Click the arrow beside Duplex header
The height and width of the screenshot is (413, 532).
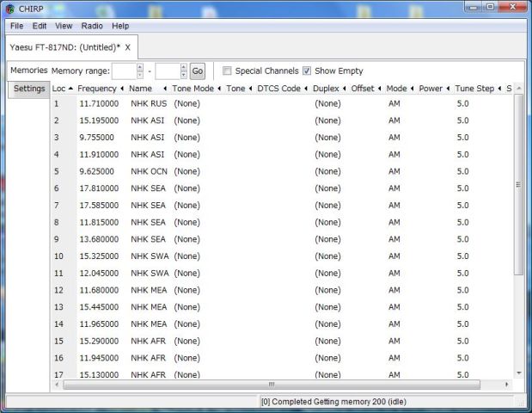pyautogui.click(x=345, y=89)
